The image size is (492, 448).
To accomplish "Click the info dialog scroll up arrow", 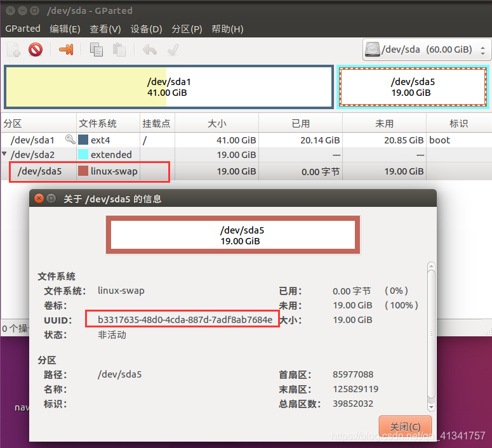I will tap(432, 266).
